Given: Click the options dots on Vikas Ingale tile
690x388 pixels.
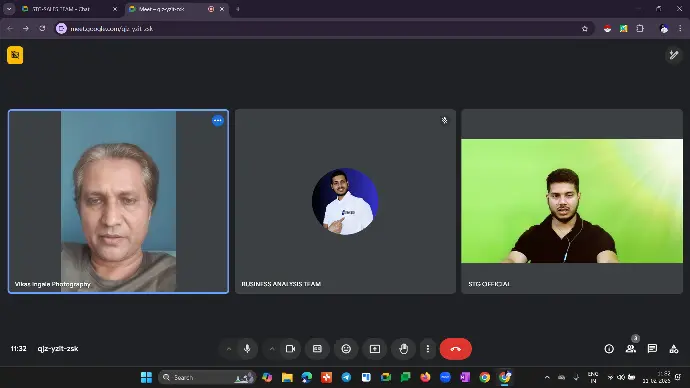Looking at the screenshot, I should coord(218,121).
